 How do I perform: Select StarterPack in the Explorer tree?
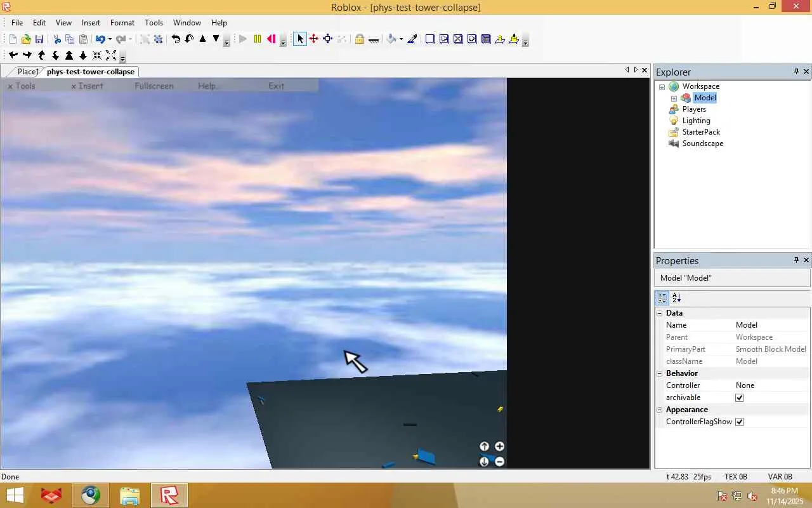tap(701, 132)
